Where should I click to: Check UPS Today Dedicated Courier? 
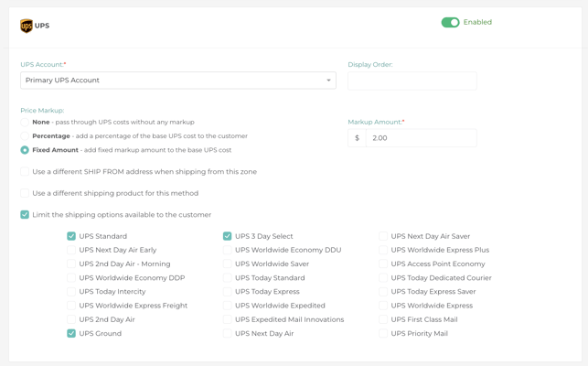tap(383, 278)
